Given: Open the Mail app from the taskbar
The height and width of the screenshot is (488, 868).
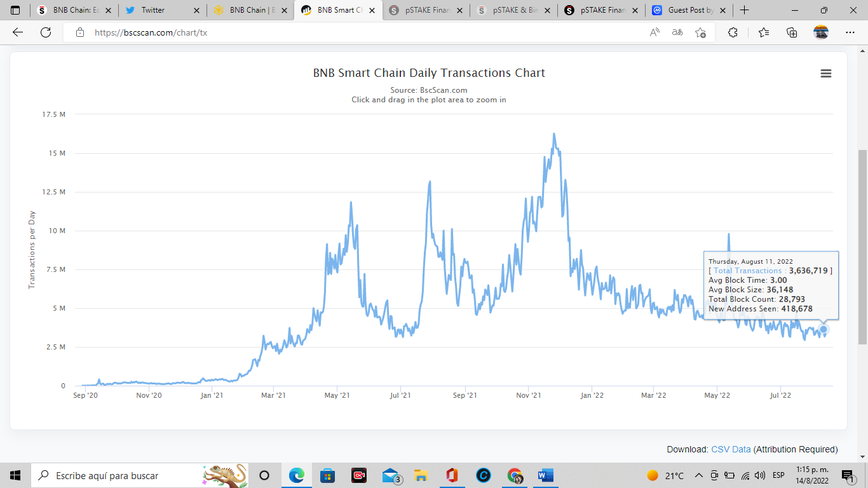Looking at the screenshot, I should click(x=391, y=475).
